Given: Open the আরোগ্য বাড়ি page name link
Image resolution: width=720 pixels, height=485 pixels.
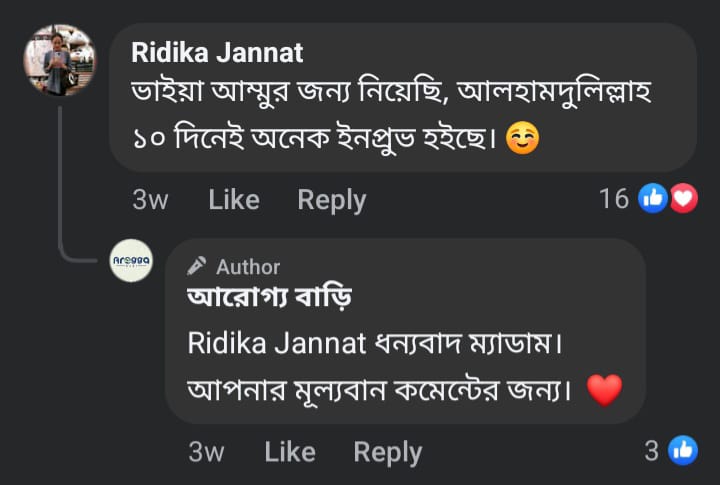Looking at the screenshot, I should pyautogui.click(x=269, y=298).
